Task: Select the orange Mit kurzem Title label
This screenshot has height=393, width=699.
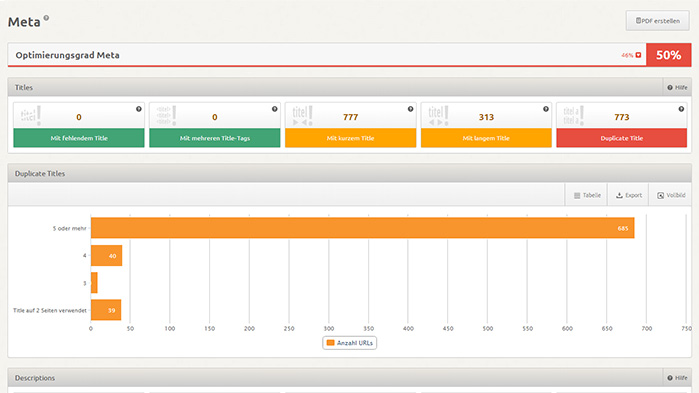Action: (x=350, y=138)
